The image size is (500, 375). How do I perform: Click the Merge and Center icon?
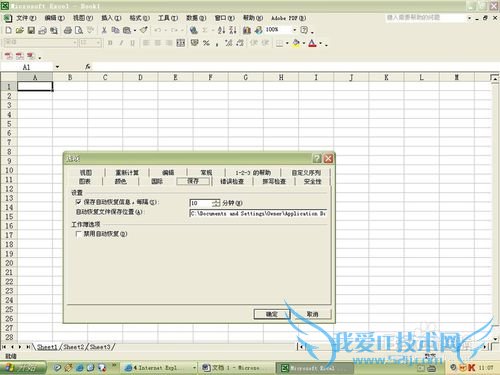180,43
